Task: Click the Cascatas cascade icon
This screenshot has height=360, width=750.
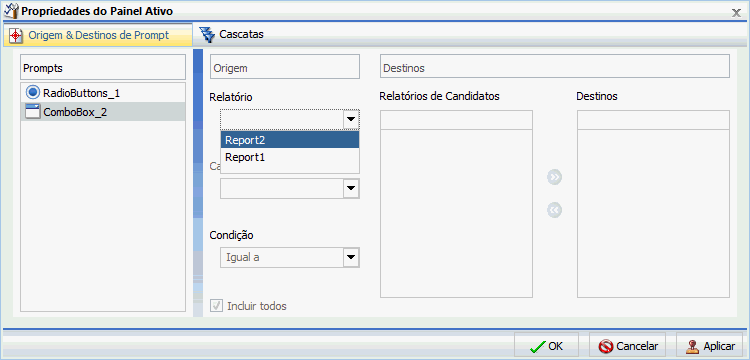Action: (x=207, y=34)
